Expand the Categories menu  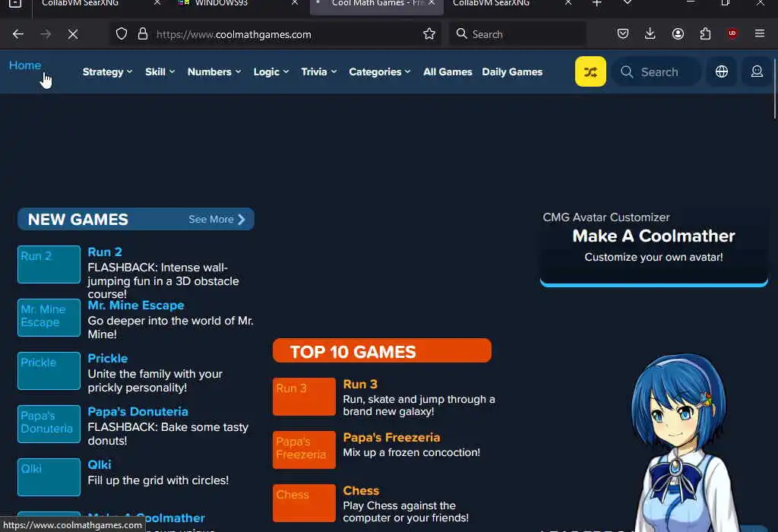tap(380, 72)
